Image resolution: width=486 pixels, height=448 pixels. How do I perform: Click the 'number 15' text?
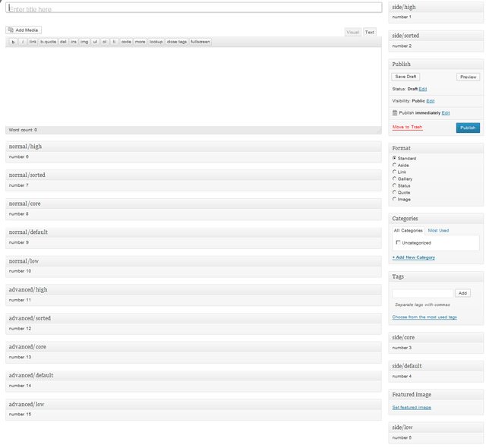click(20, 415)
